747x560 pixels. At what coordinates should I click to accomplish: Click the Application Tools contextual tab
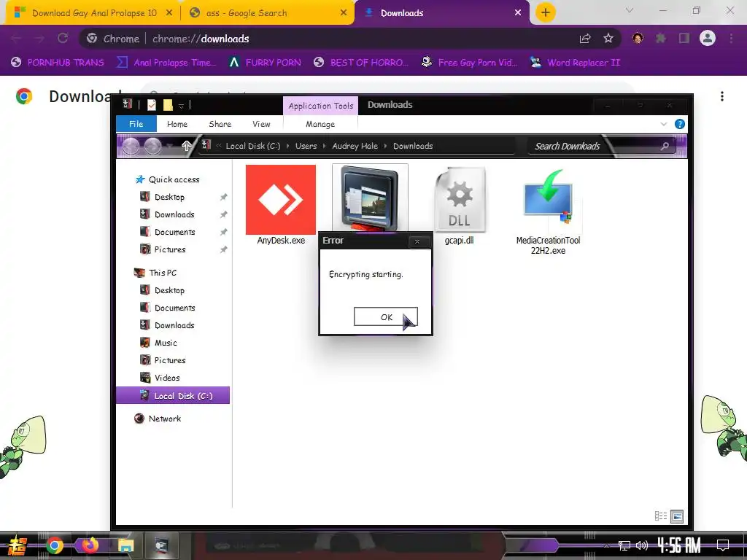(321, 106)
